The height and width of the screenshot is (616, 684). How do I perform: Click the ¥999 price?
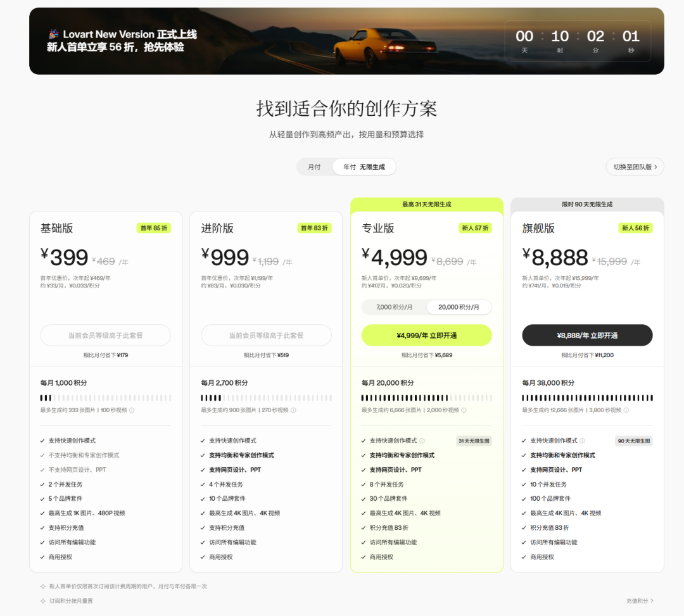tap(225, 257)
